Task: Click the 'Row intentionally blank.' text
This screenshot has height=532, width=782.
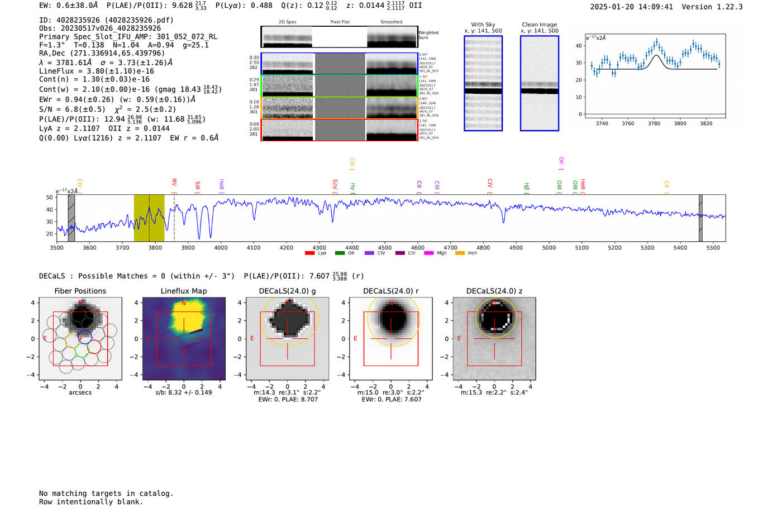Action: [91, 502]
